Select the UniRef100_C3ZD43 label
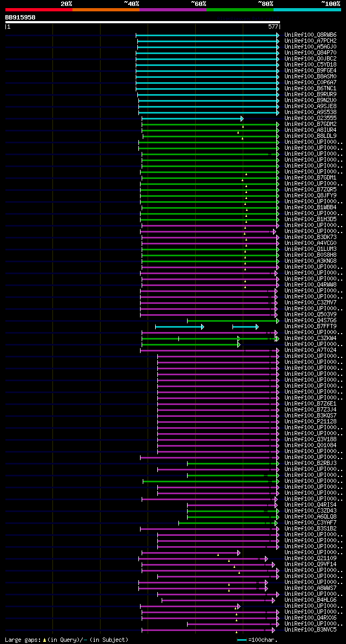The height and width of the screenshot is (644, 346). (310, 512)
